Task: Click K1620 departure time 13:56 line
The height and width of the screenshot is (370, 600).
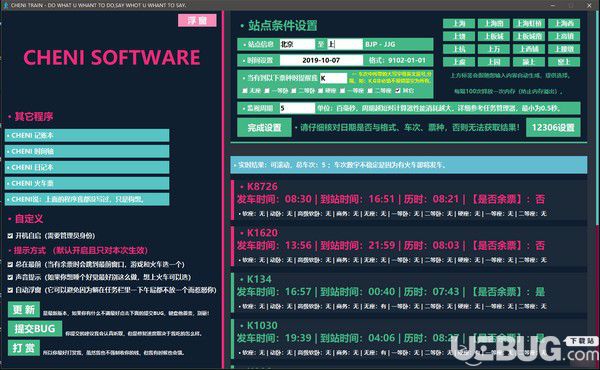Action: point(390,246)
